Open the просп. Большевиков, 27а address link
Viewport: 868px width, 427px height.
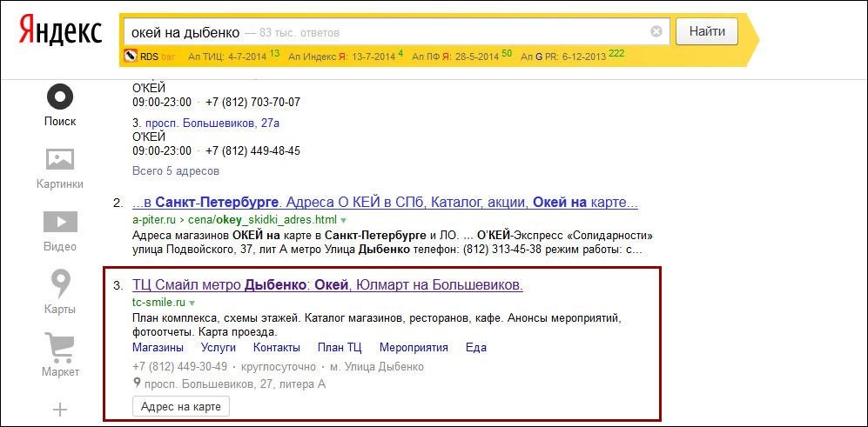point(212,123)
